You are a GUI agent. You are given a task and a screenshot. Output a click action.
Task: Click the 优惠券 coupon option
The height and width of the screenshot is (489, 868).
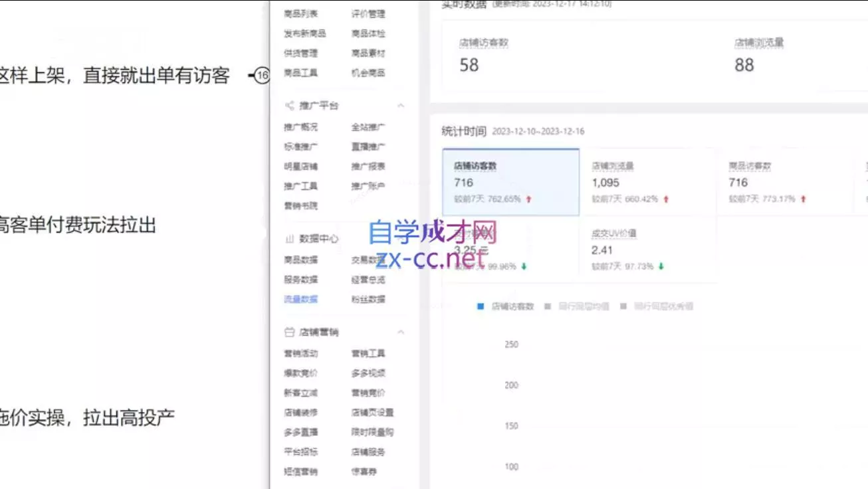click(x=364, y=470)
